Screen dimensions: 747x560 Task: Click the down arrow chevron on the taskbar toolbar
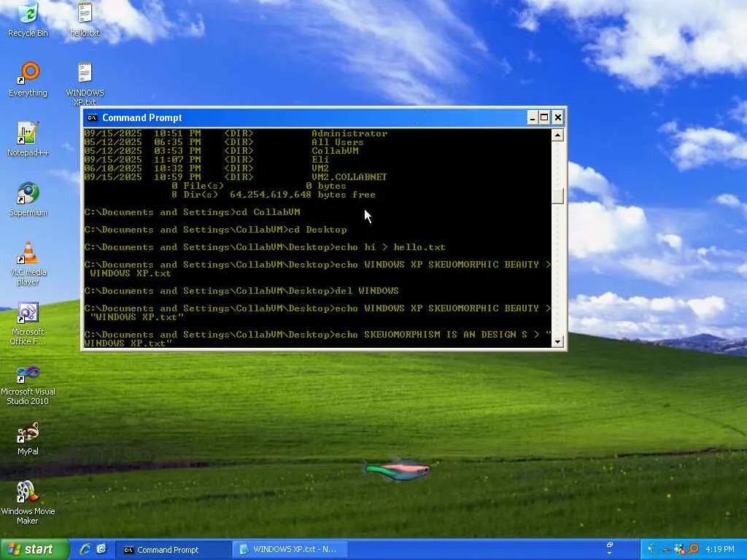(609, 554)
